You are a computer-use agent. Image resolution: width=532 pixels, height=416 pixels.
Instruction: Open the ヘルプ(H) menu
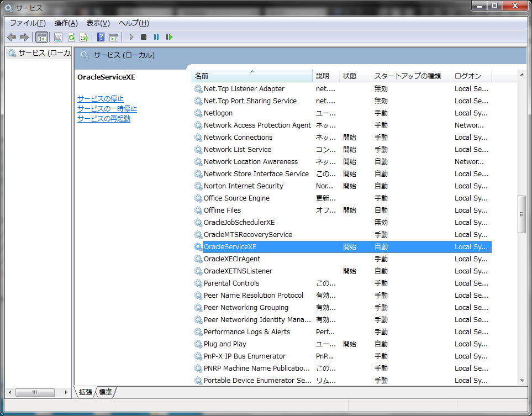(x=134, y=23)
